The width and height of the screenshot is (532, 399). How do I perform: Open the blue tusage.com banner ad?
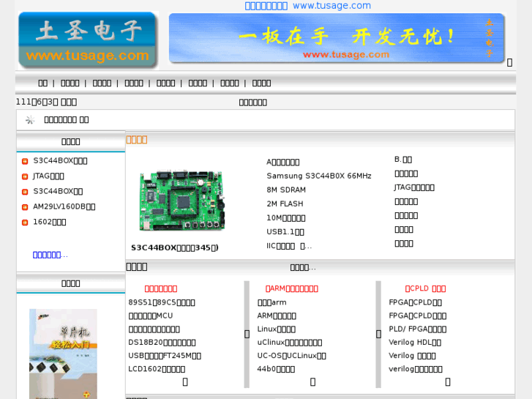click(337, 38)
